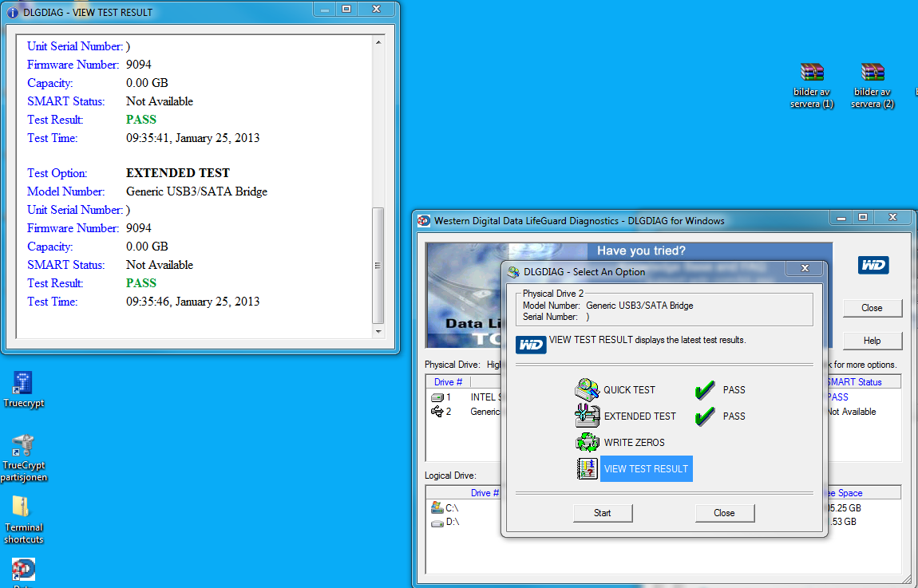Click Drive # header in Logical Drive list
This screenshot has width=918, height=588.
coord(485,493)
